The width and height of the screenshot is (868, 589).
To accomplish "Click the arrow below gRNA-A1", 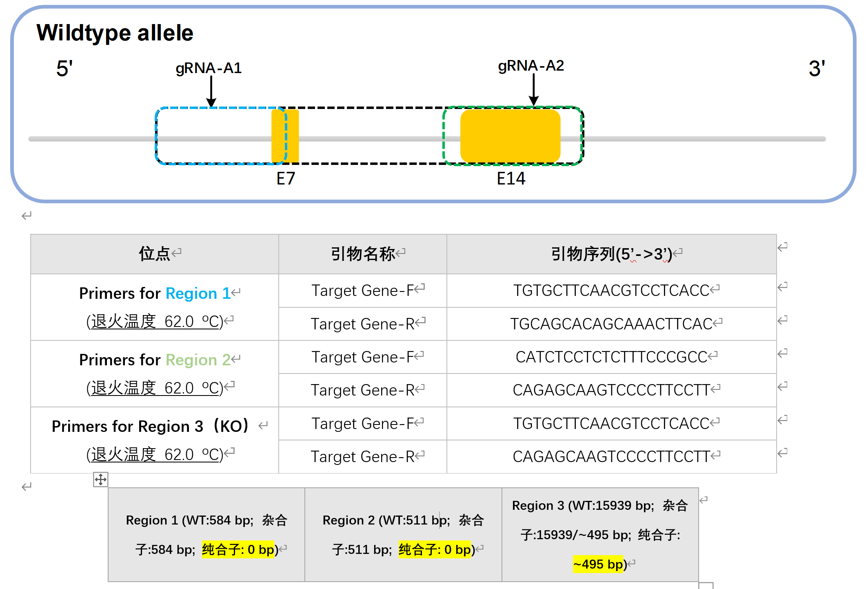I will (x=211, y=91).
